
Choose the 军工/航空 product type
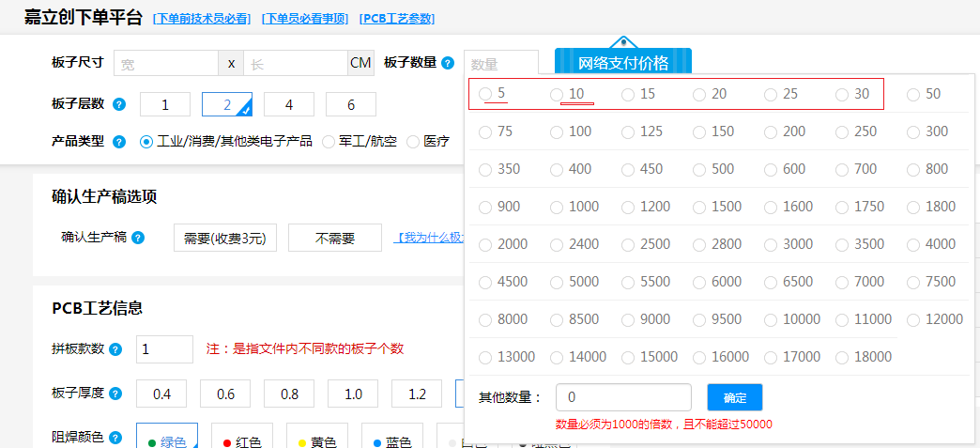(x=329, y=142)
